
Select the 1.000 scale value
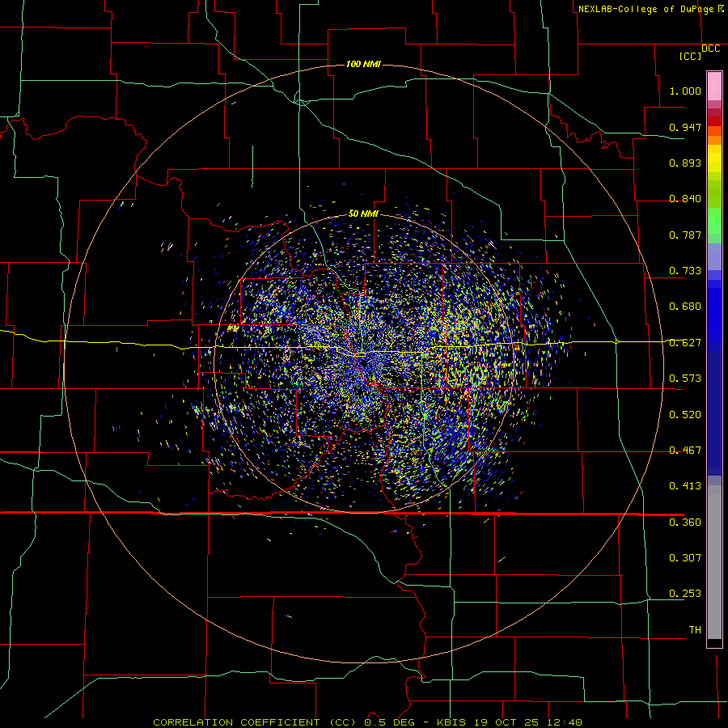pyautogui.click(x=685, y=91)
